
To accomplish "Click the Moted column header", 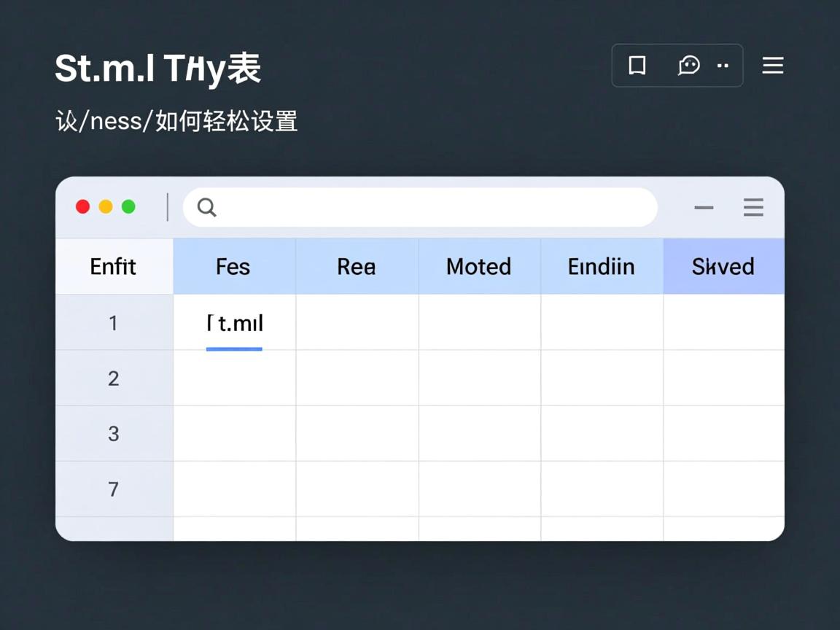I will [479, 266].
